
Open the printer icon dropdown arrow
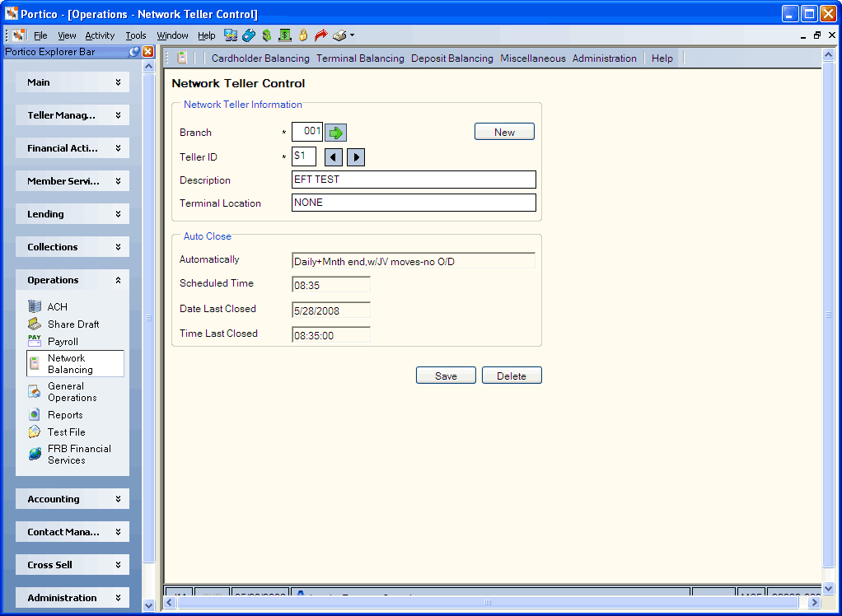click(x=353, y=35)
